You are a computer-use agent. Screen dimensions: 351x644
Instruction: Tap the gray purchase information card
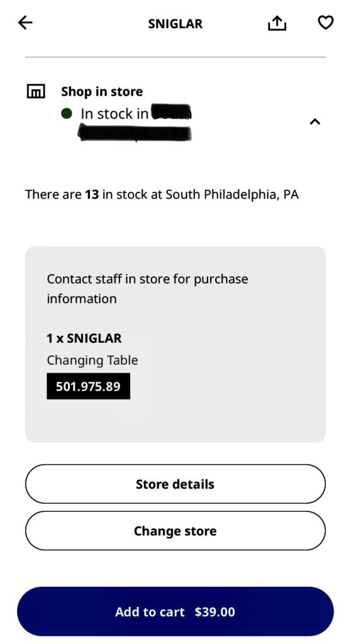tap(175, 344)
